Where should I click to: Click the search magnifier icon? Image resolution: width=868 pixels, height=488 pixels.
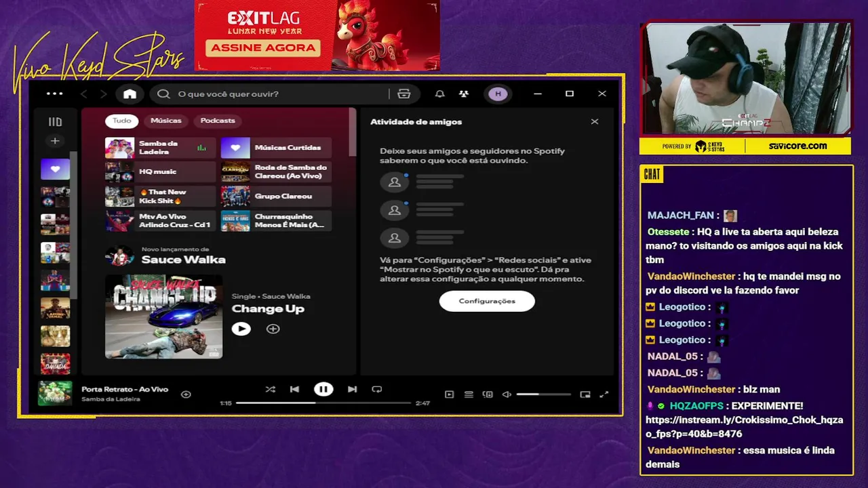164,94
